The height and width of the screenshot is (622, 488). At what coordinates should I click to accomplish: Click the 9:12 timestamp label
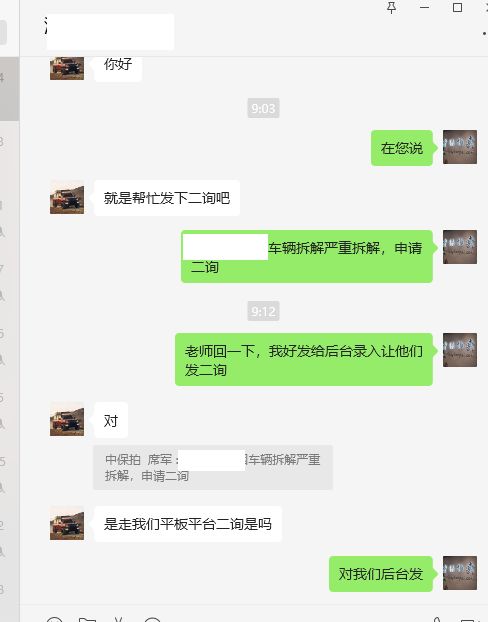(x=263, y=311)
